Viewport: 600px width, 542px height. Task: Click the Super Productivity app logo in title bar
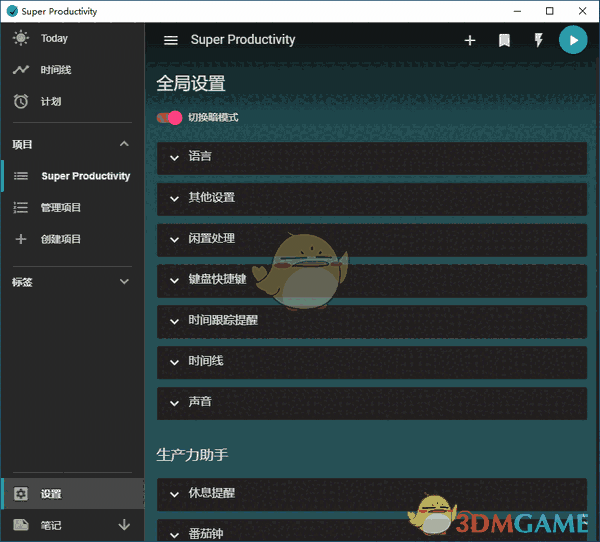coord(12,11)
